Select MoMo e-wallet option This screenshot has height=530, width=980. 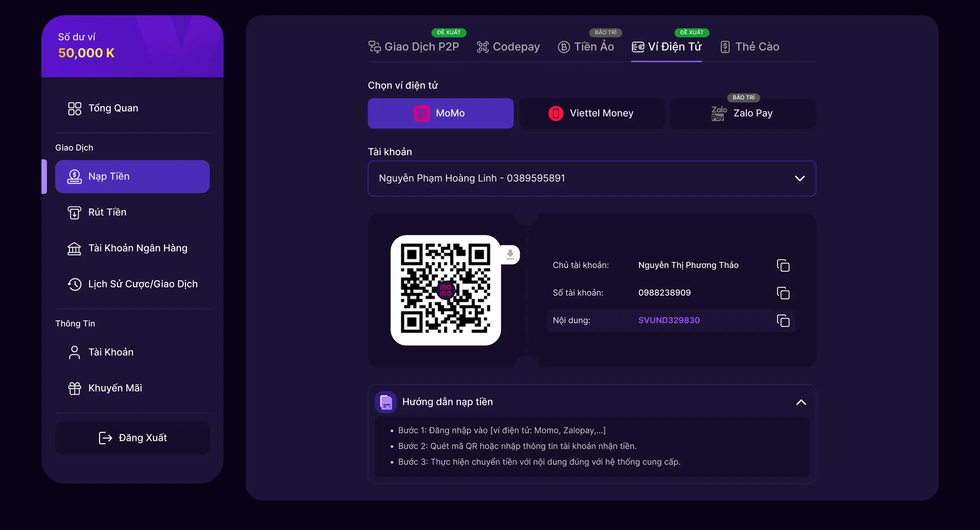click(441, 113)
